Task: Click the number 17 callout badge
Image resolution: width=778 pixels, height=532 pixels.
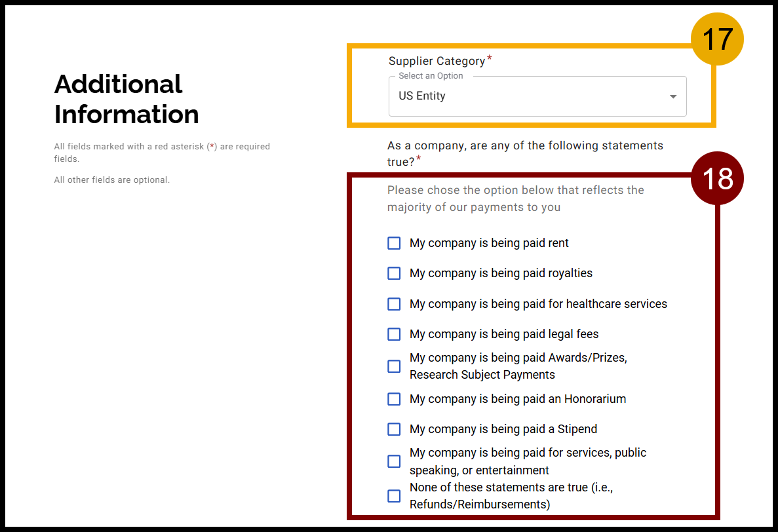Action: (717, 39)
